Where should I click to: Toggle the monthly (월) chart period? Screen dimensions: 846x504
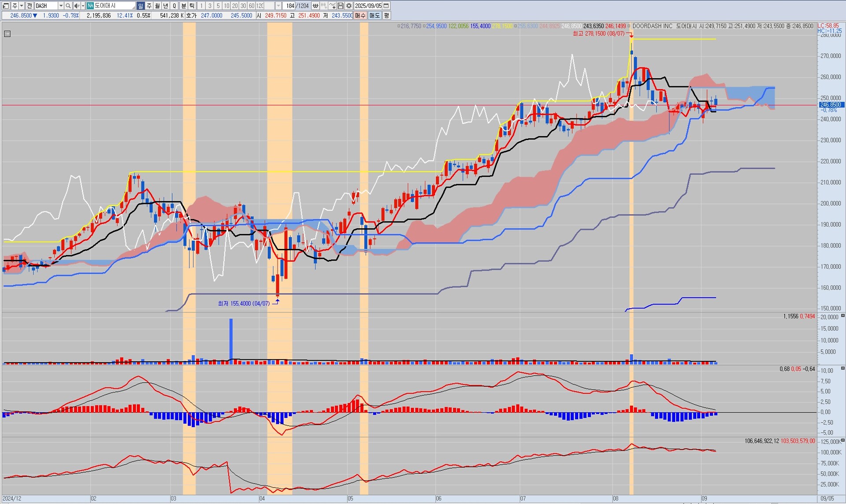[157, 6]
